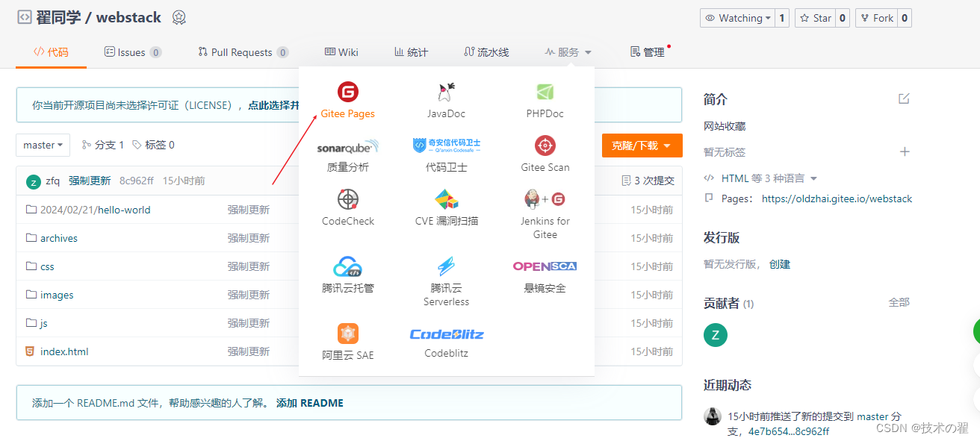Image resolution: width=980 pixels, height=441 pixels.
Task: Open the images folder
Action: [x=57, y=295]
